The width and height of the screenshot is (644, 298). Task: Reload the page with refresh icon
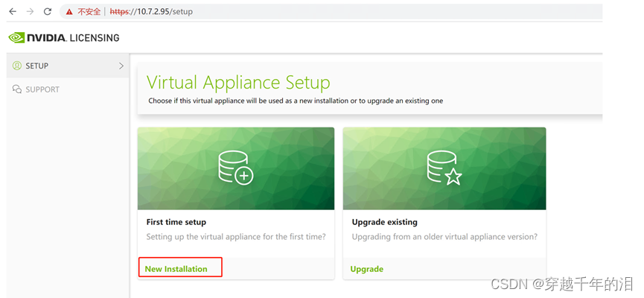point(48,11)
